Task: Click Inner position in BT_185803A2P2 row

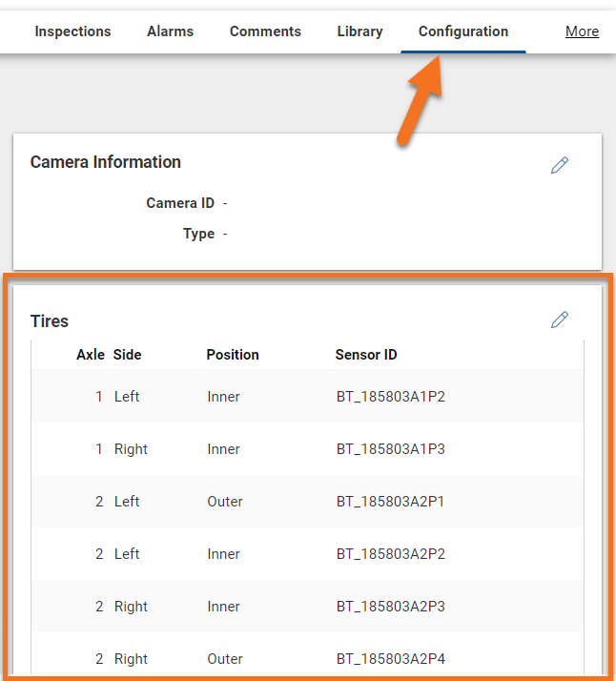Action: coord(223,554)
